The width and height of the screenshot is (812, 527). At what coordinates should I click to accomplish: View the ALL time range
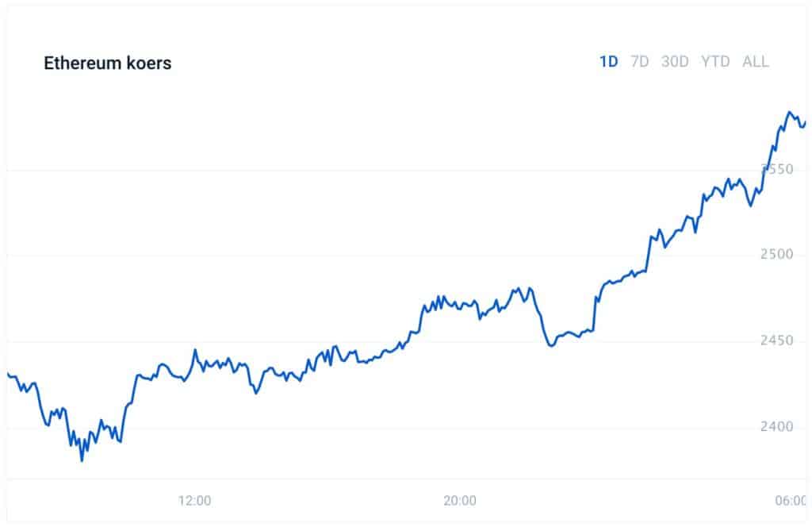(x=755, y=62)
